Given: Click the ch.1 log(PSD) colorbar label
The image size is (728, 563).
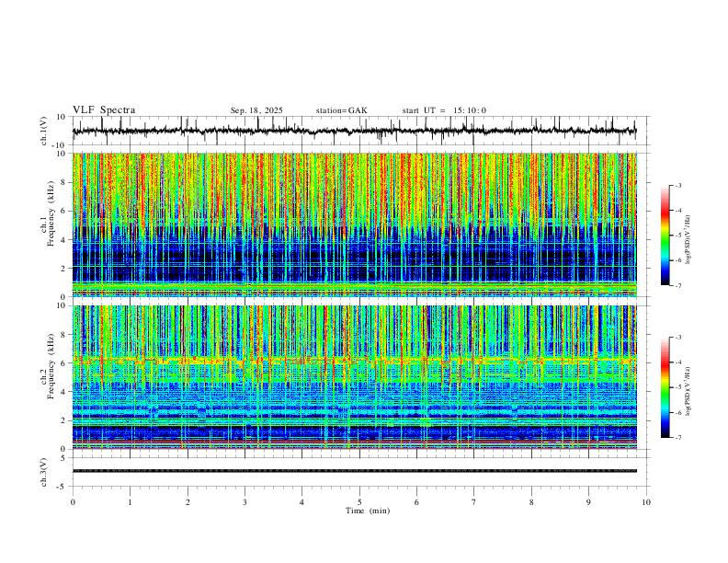Looking at the screenshot, I should click(x=688, y=240).
